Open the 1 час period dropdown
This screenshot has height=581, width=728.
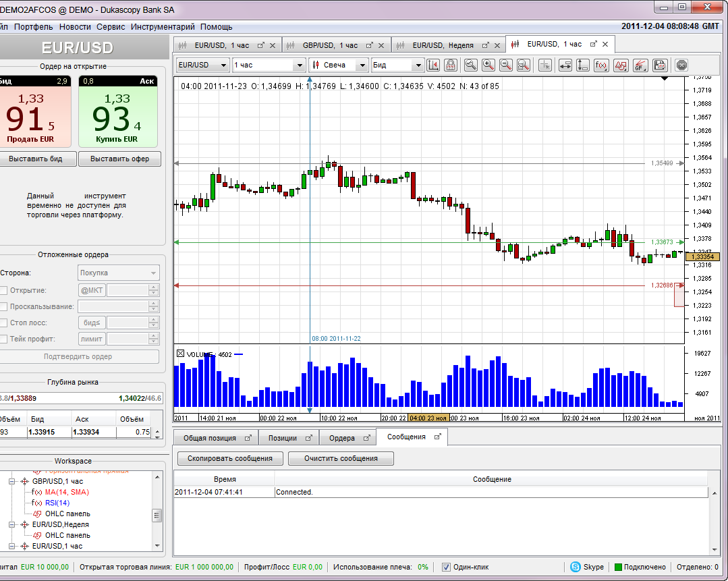coord(300,65)
